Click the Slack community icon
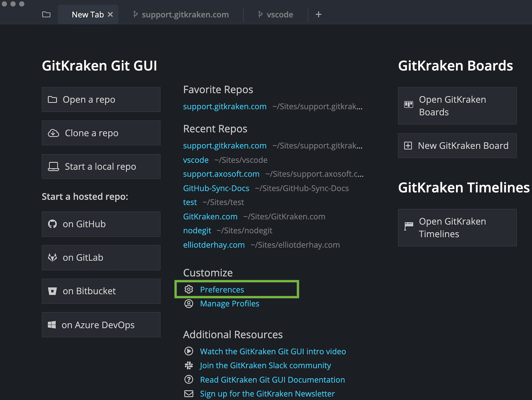The height and width of the screenshot is (400, 532). pos(189,365)
